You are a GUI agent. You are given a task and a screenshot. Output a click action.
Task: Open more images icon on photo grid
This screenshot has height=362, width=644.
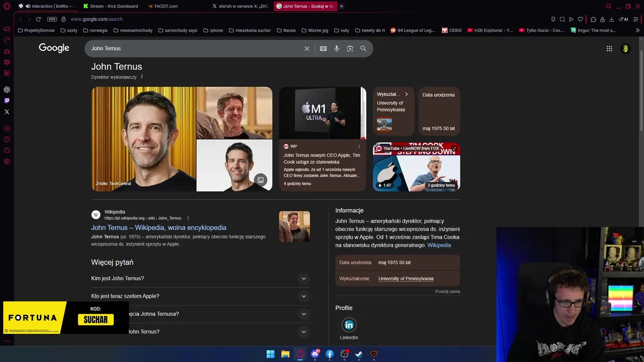261,180
